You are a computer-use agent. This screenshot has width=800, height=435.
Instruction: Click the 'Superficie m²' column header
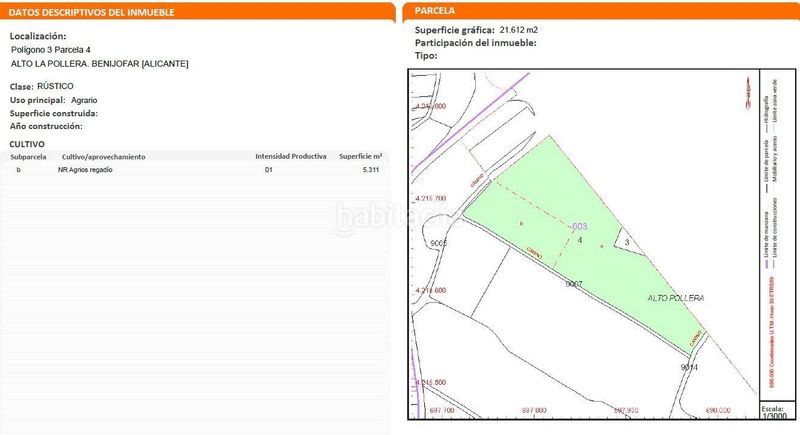point(361,157)
